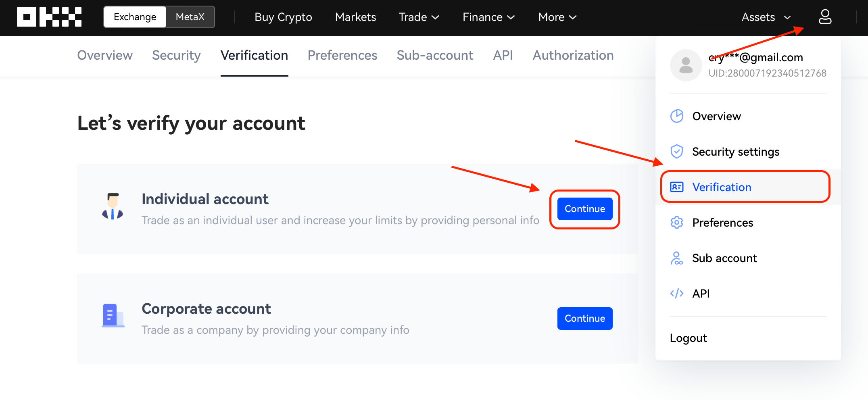Switch to the Authorization tab
The height and width of the screenshot is (400, 868).
pyautogui.click(x=573, y=55)
